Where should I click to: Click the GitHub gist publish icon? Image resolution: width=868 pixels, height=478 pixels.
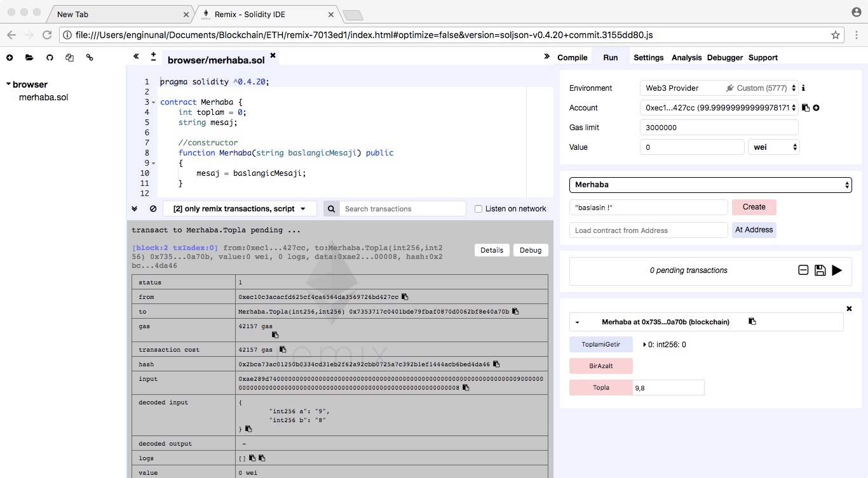coord(50,58)
